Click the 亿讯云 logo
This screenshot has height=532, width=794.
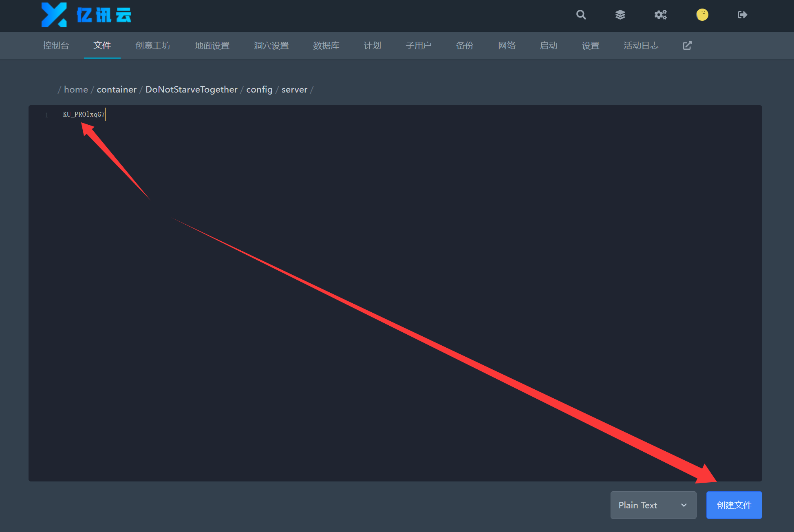pos(86,15)
